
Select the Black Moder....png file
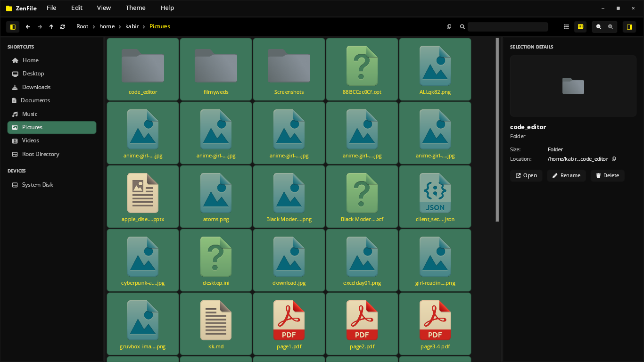[289, 197]
